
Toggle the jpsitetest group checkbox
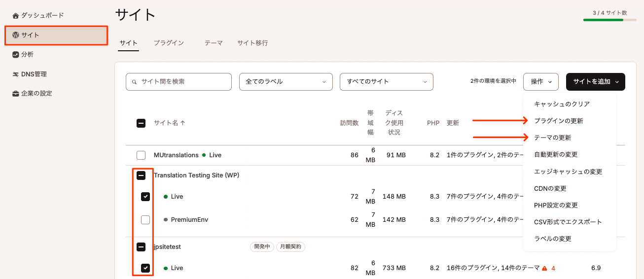[141, 247]
